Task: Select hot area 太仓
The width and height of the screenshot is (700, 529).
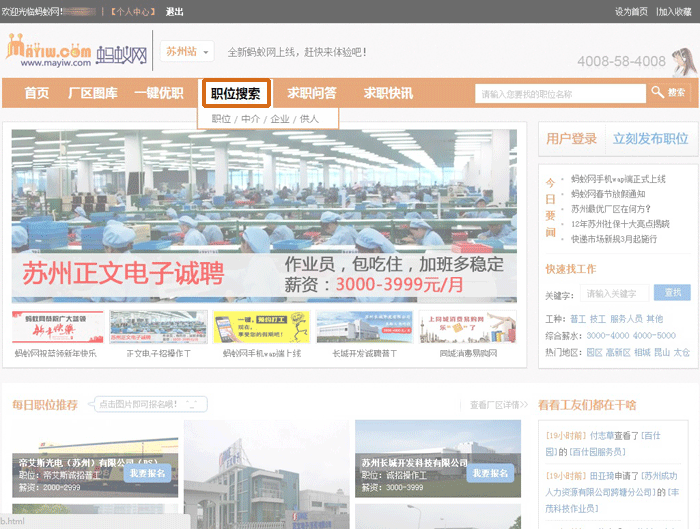Action: [x=682, y=352]
